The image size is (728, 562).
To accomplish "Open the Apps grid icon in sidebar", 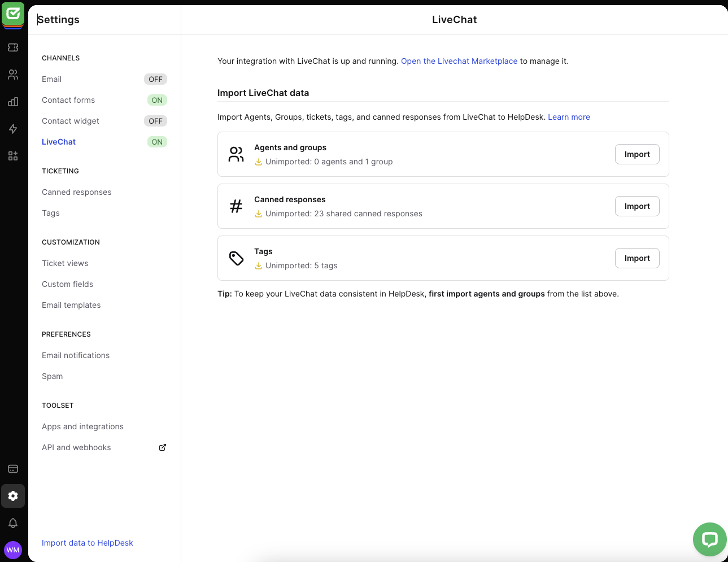I will [13, 156].
